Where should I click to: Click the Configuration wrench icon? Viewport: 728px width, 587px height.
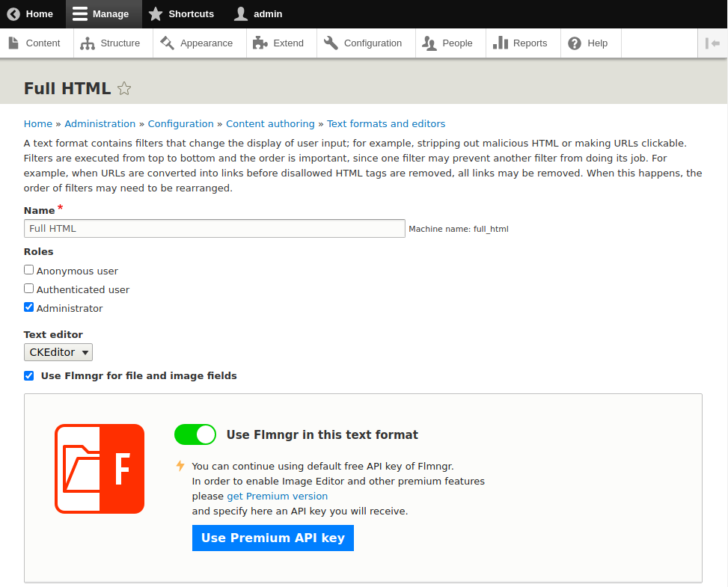point(331,43)
